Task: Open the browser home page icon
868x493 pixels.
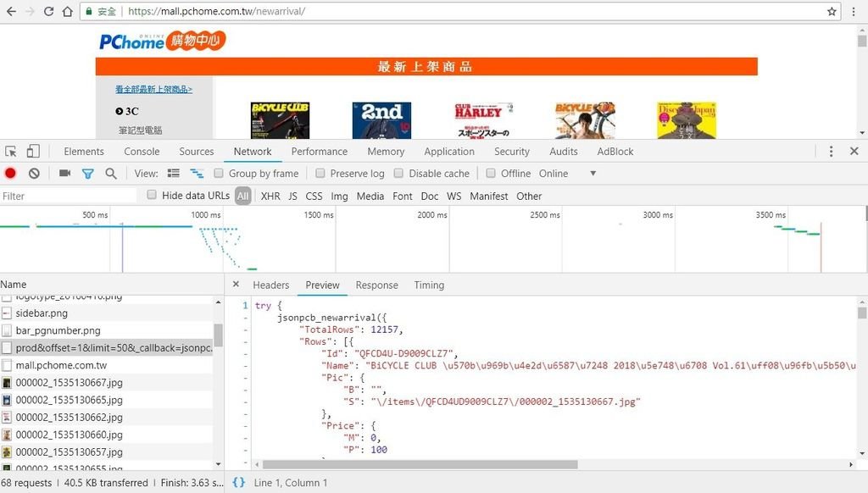Action: [x=68, y=12]
